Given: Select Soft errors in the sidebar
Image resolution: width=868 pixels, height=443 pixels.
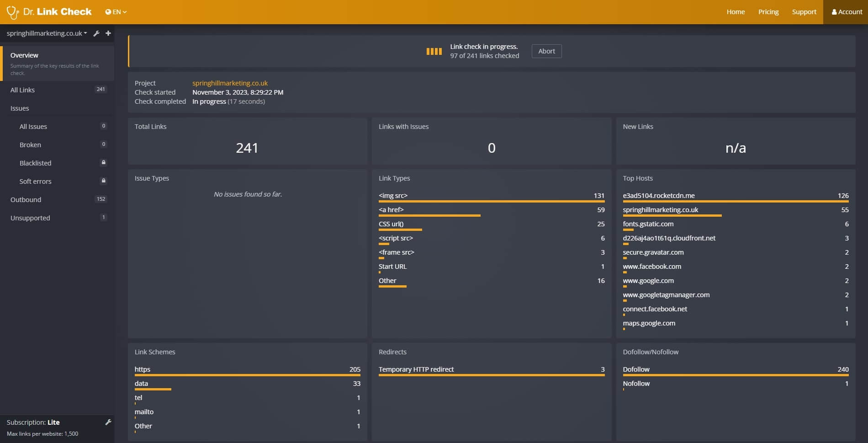Looking at the screenshot, I should (35, 181).
